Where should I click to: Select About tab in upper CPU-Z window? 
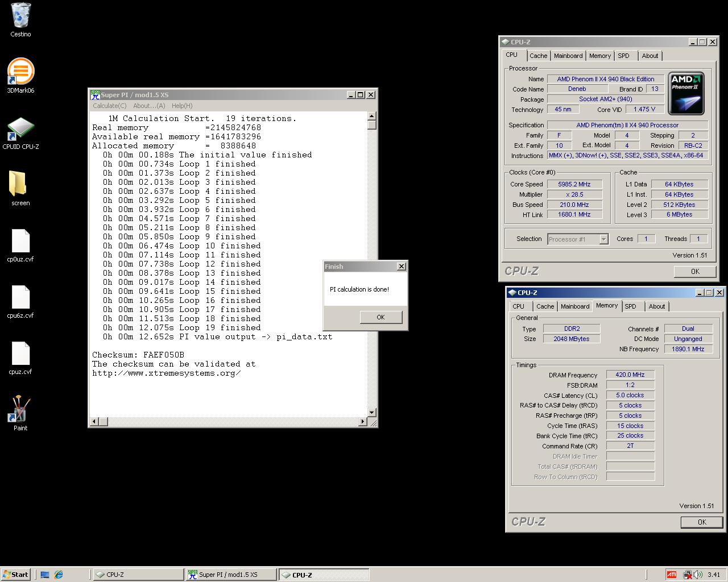click(650, 56)
